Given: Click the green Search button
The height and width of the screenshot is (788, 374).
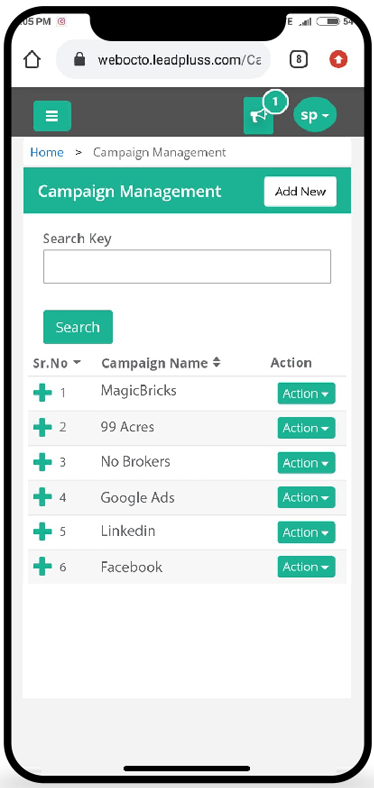Looking at the screenshot, I should click(78, 327).
